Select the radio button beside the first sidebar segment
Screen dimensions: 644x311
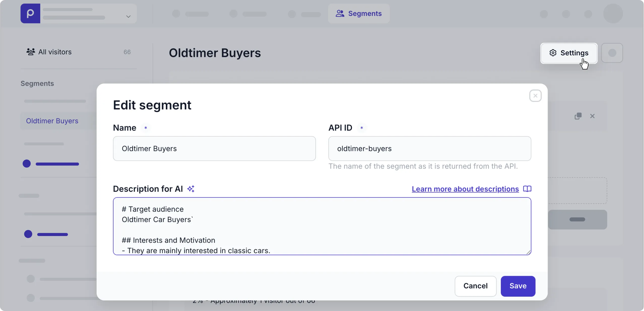click(x=27, y=164)
